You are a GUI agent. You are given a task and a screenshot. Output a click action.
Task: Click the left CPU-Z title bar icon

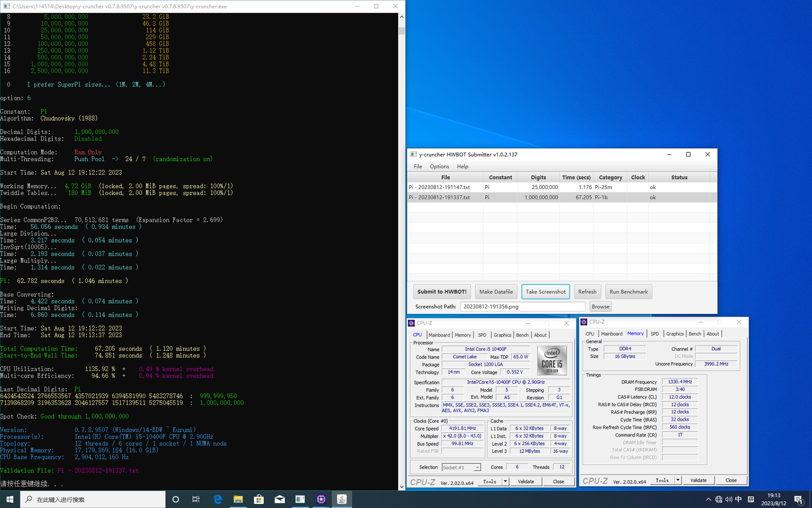click(411, 323)
